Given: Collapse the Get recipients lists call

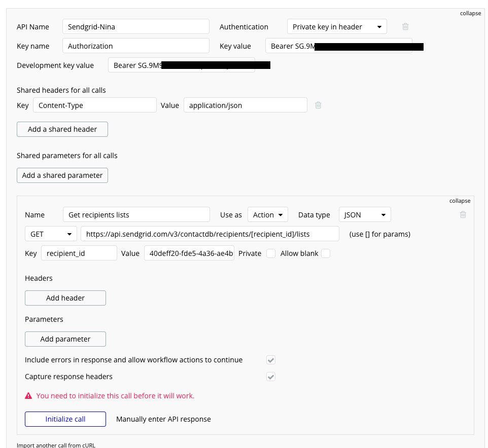Looking at the screenshot, I should (x=460, y=201).
